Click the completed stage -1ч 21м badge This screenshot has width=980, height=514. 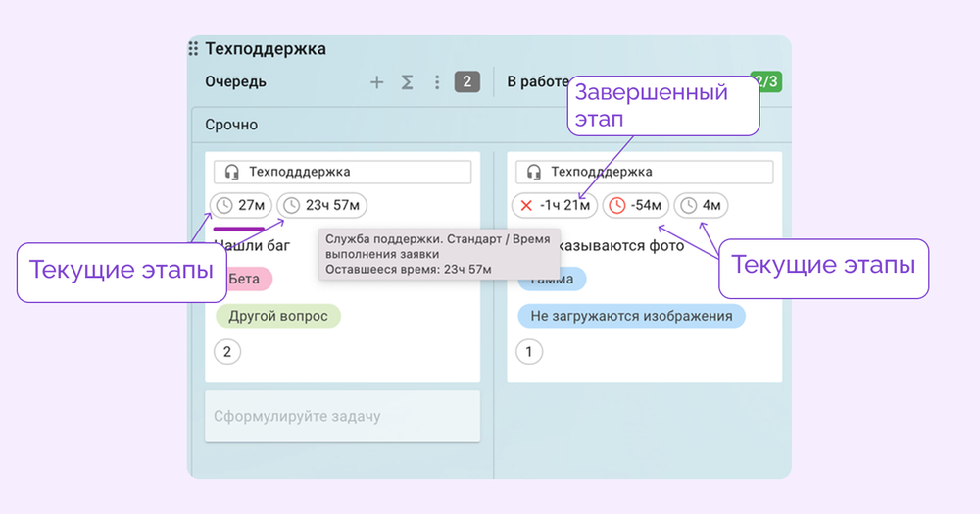[554, 205]
